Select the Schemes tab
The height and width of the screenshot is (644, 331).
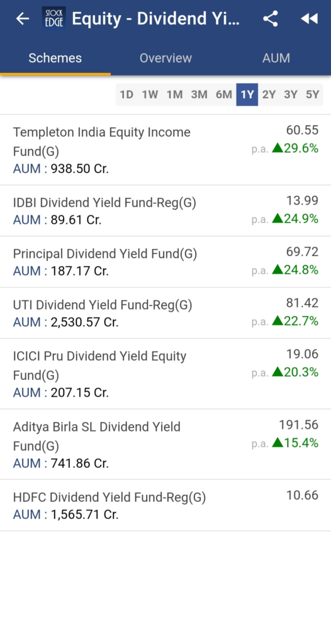(x=55, y=58)
